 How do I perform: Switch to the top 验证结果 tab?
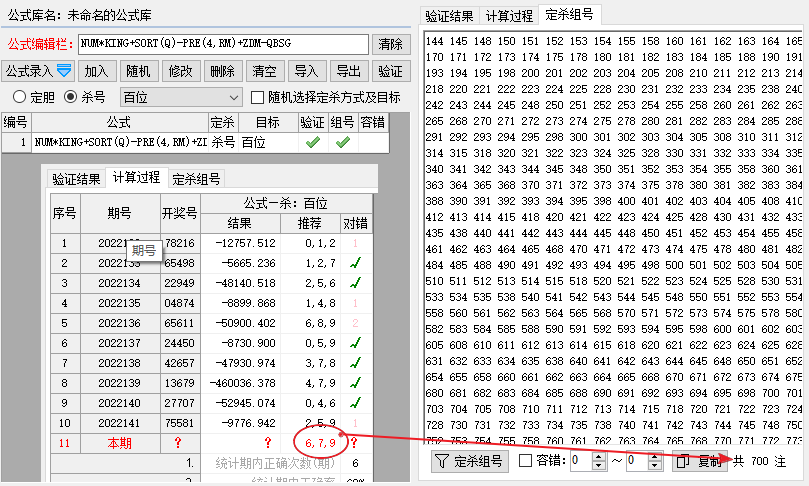[x=449, y=16]
